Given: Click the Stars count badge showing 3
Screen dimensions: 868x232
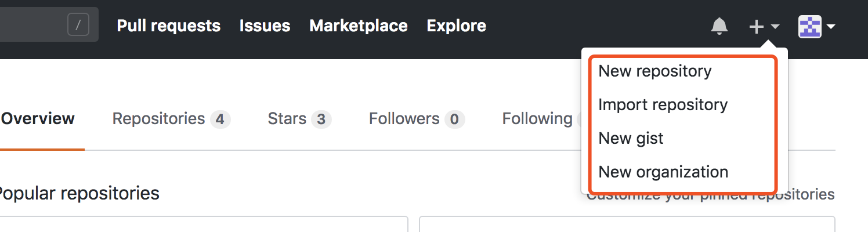Looking at the screenshot, I should (321, 119).
